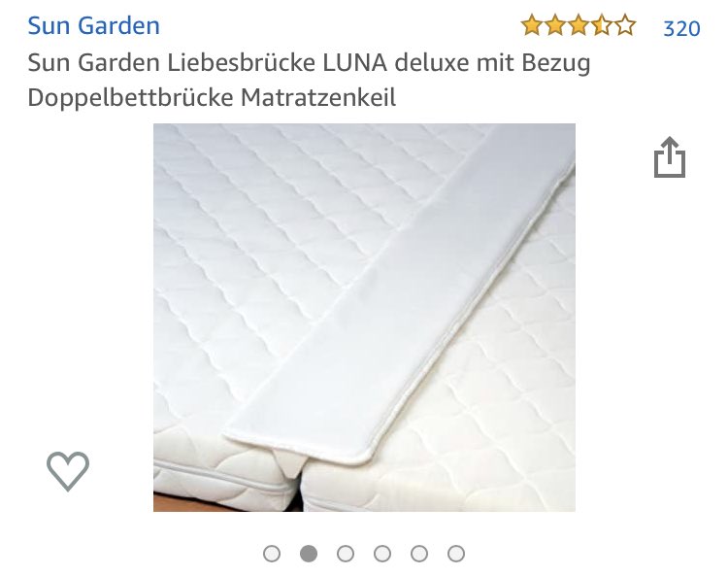728x576 pixels.
Task: Select the first image pagination dot
Action: [272, 554]
